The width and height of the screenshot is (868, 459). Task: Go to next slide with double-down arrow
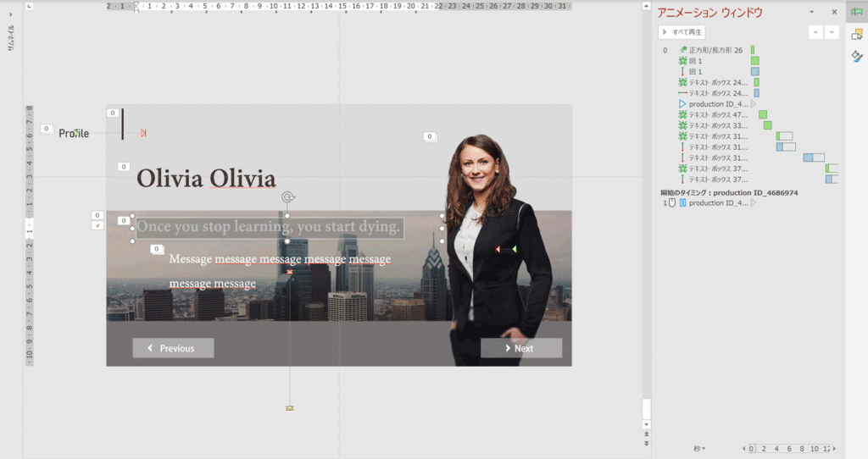click(x=647, y=443)
